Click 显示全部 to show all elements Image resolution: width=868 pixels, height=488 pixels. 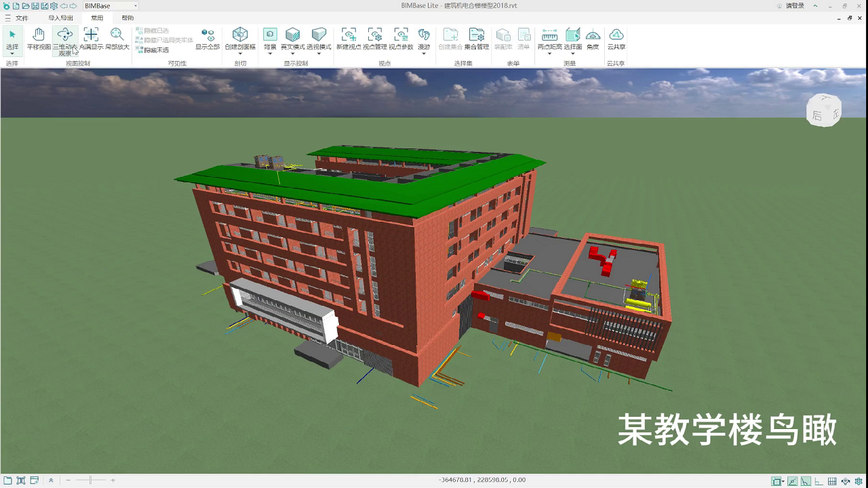click(x=209, y=37)
